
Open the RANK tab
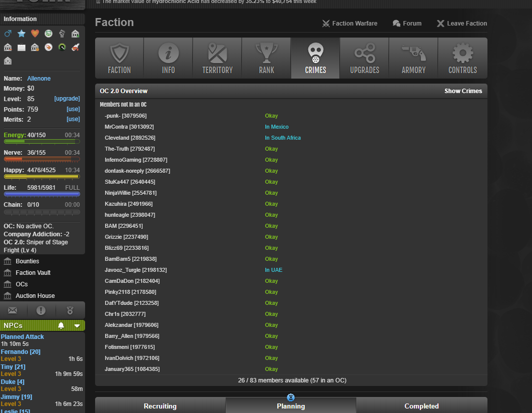pyautogui.click(x=266, y=58)
